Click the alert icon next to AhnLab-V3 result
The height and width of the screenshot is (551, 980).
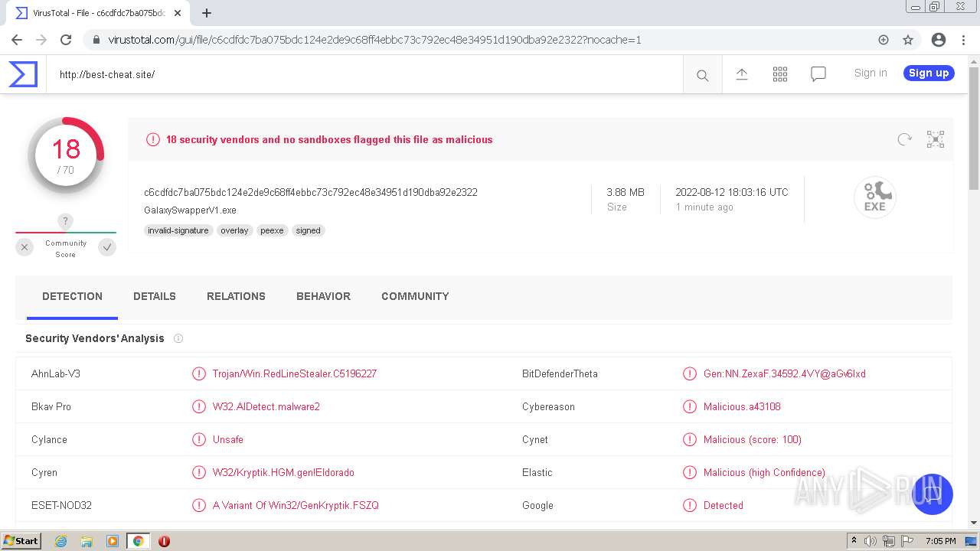coord(199,373)
